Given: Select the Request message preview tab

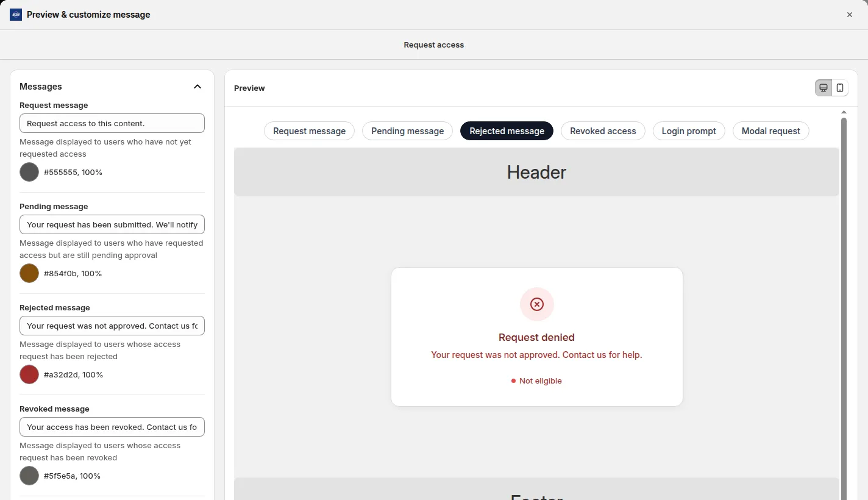Looking at the screenshot, I should [x=309, y=131].
